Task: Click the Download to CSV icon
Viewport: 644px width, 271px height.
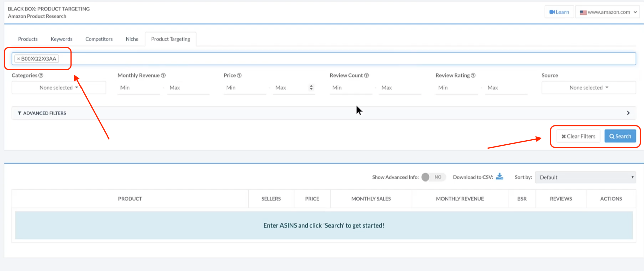Action: [x=499, y=177]
